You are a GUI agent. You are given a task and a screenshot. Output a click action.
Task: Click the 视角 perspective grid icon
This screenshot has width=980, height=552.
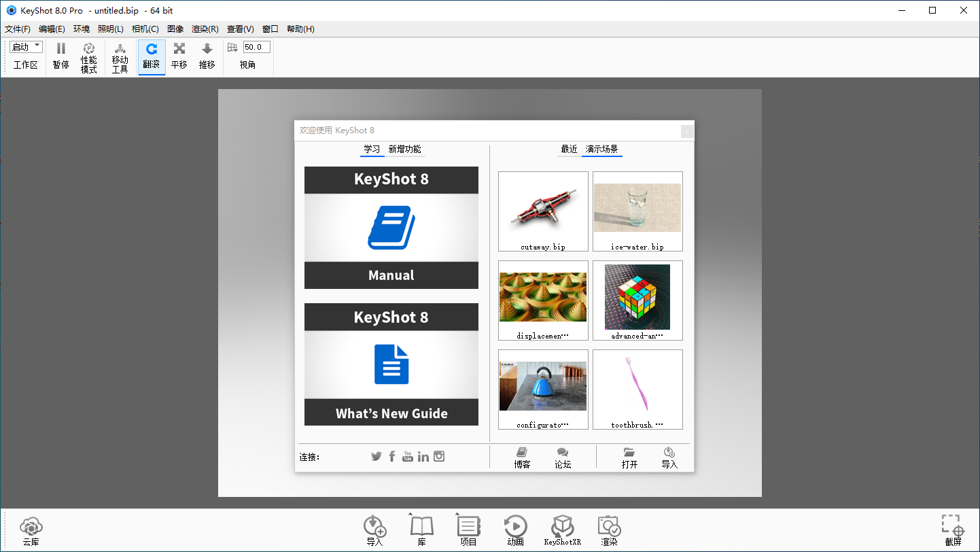(x=232, y=47)
